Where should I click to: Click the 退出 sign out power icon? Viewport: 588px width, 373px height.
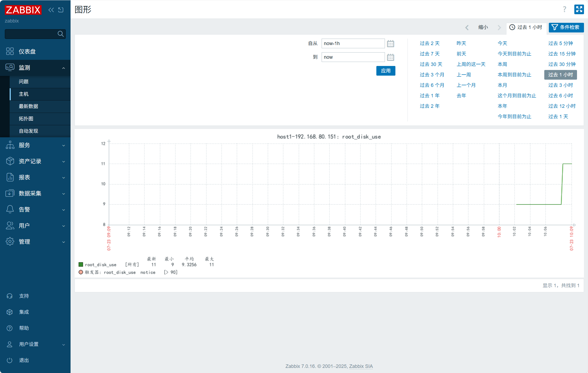(x=10, y=360)
